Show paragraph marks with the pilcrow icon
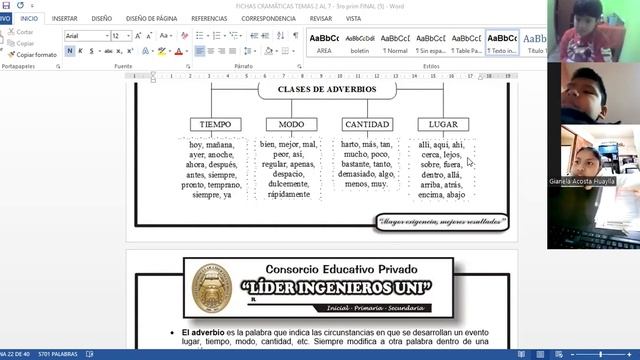The image size is (640, 360). (x=296, y=36)
